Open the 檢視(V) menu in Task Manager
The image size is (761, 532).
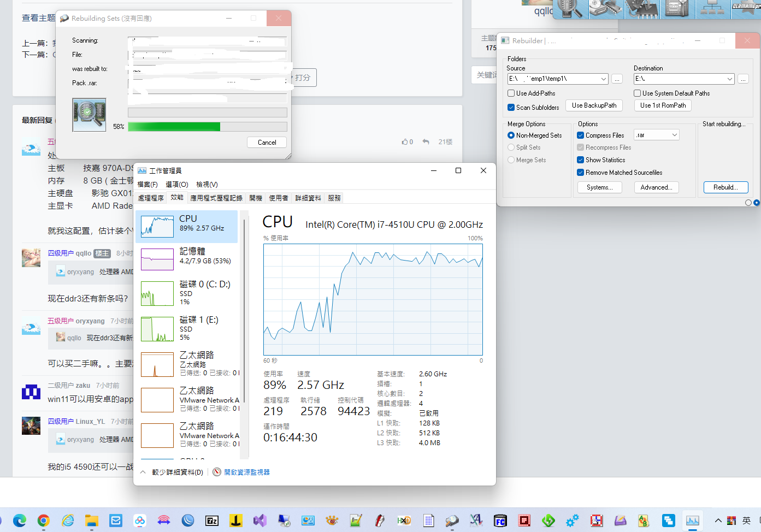coord(207,185)
